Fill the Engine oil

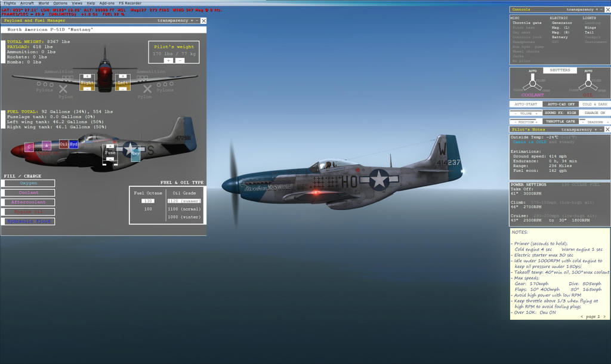(29, 212)
